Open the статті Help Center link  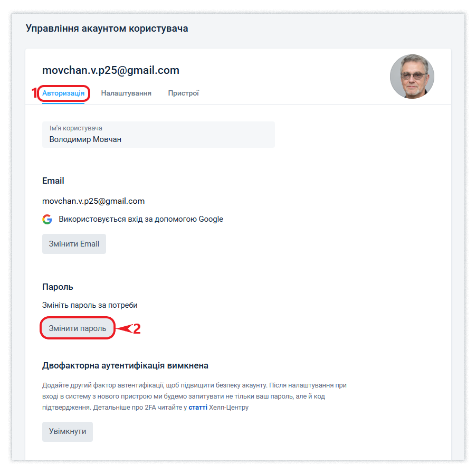[x=198, y=408]
